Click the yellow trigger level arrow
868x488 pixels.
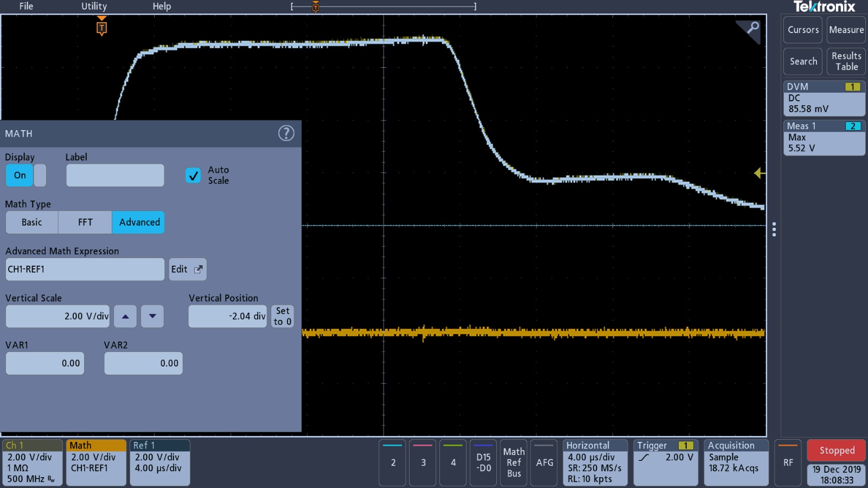pyautogui.click(x=759, y=173)
